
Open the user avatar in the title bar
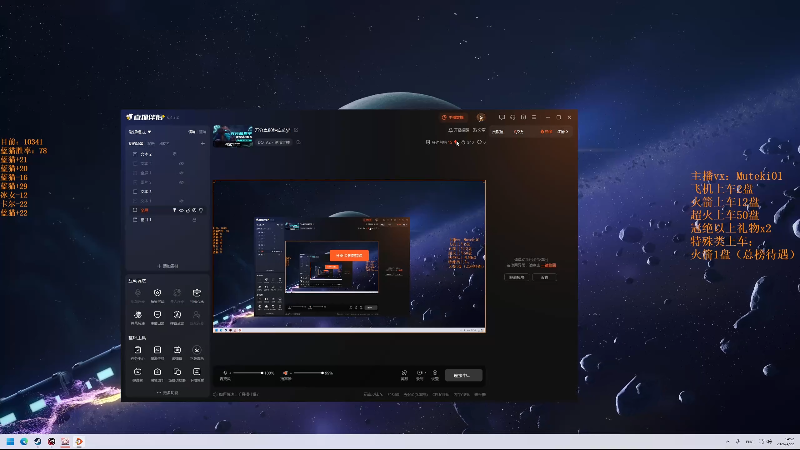pos(481,117)
